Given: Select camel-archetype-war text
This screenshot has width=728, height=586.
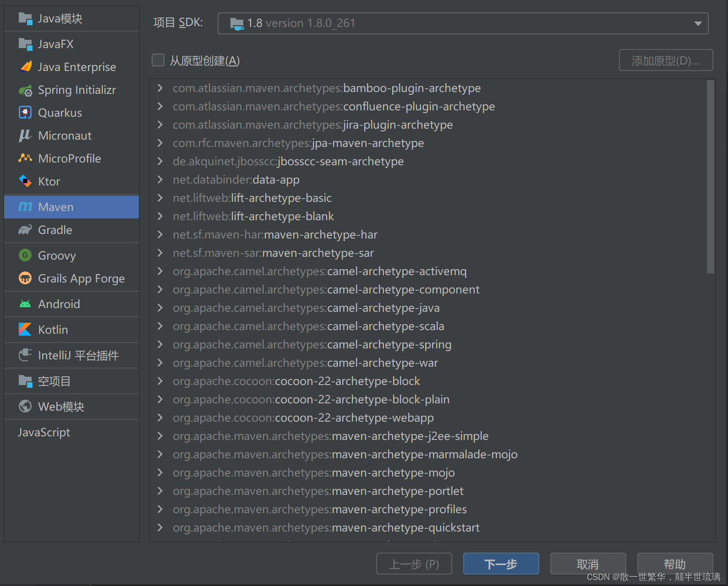Looking at the screenshot, I should (383, 363).
